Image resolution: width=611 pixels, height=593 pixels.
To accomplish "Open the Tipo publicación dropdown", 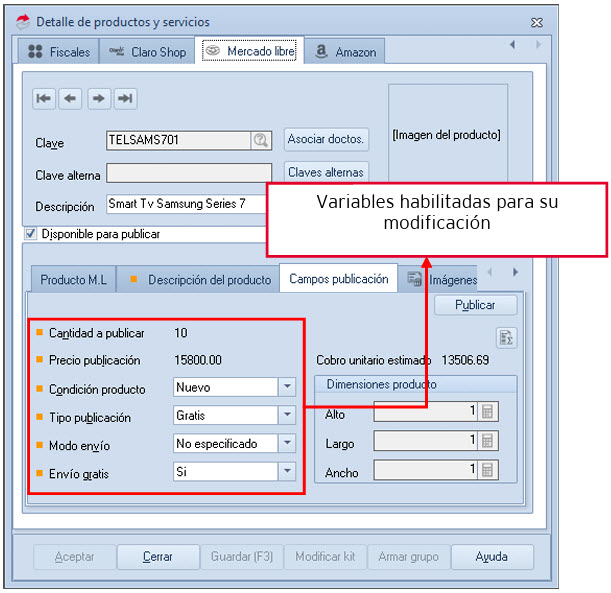I will pos(287,415).
